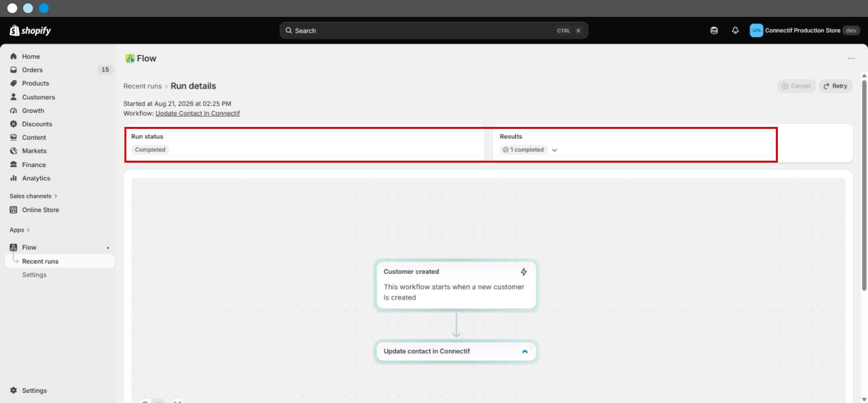This screenshot has width=868, height=403.
Task: Open Products via tag icon
Action: [14, 83]
